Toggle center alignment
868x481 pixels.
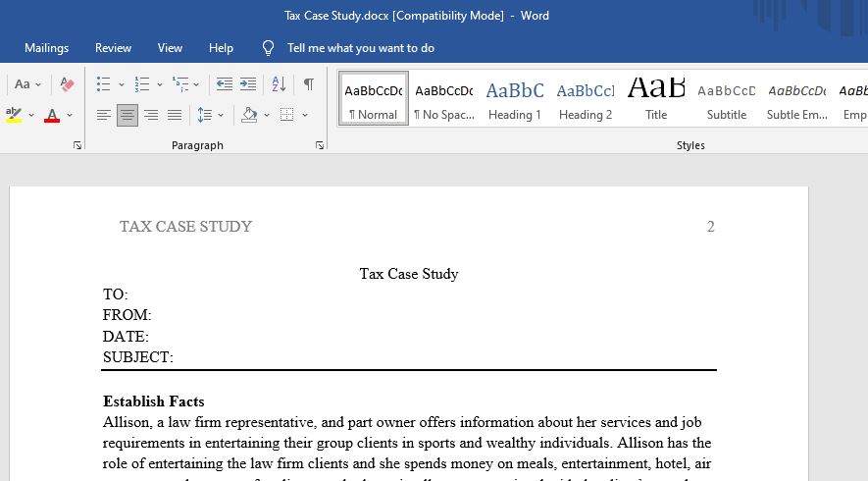(128, 115)
